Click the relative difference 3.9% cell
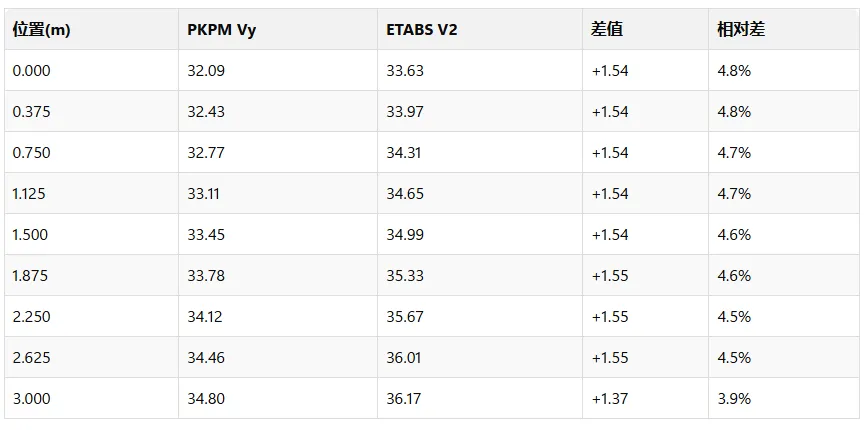 click(784, 398)
